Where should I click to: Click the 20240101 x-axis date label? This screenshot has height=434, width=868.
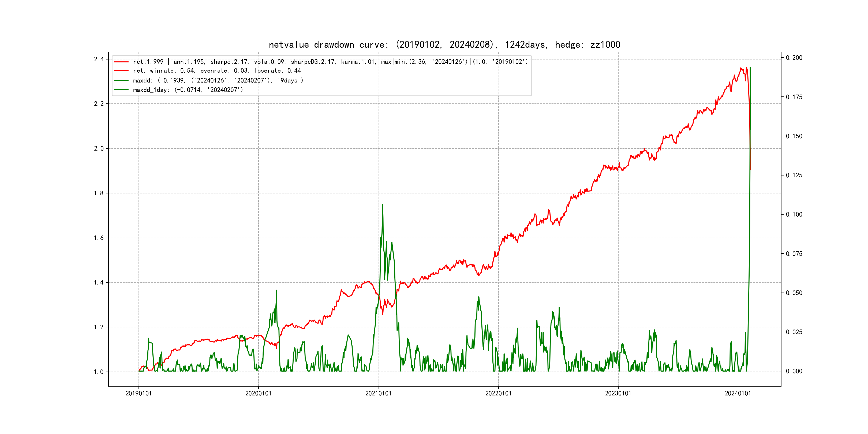pos(738,394)
